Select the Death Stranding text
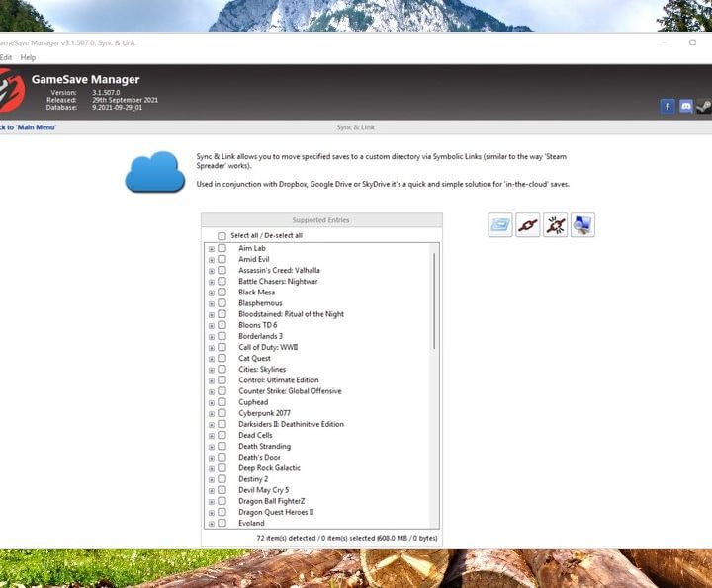 pyautogui.click(x=265, y=446)
